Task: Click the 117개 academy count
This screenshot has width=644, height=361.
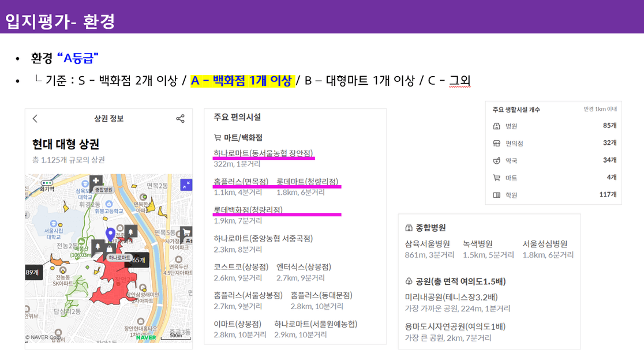Action: point(608,194)
